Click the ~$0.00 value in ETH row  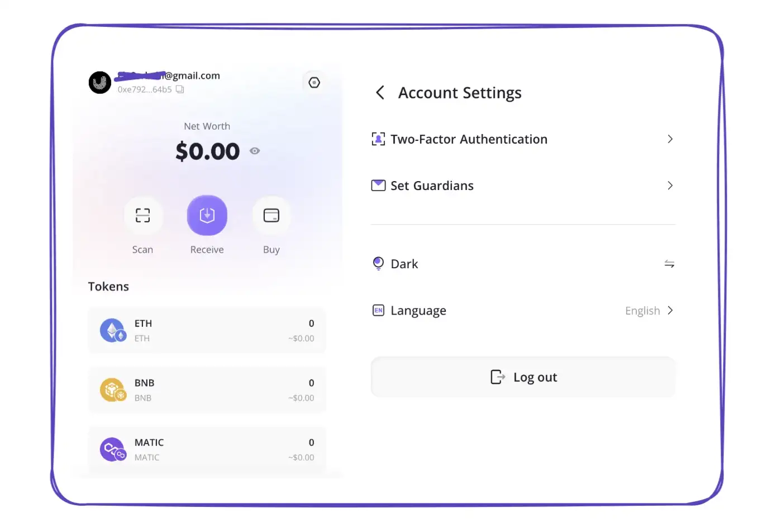click(302, 339)
